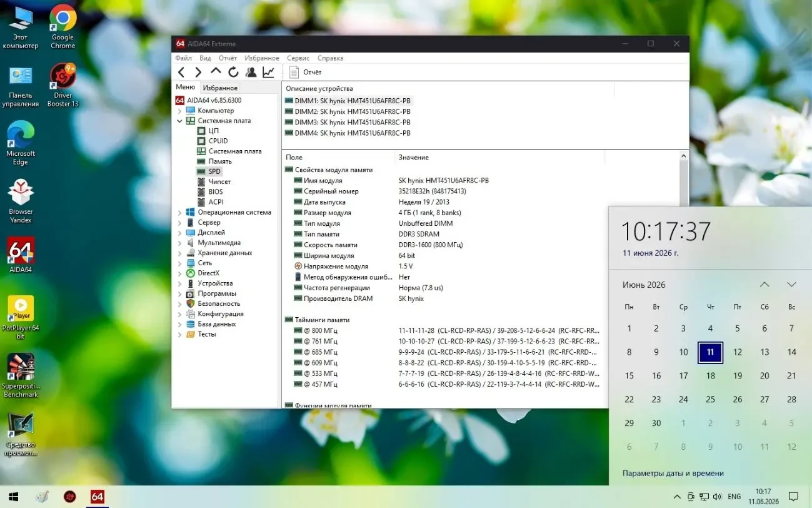
Task: Open the Файл menu
Action: (x=184, y=58)
